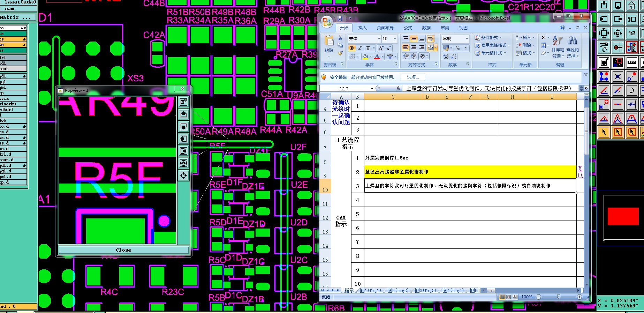Viewport: 644px width, 313px height.
Task: Increase indent in alignment group
Action: [x=414, y=56]
